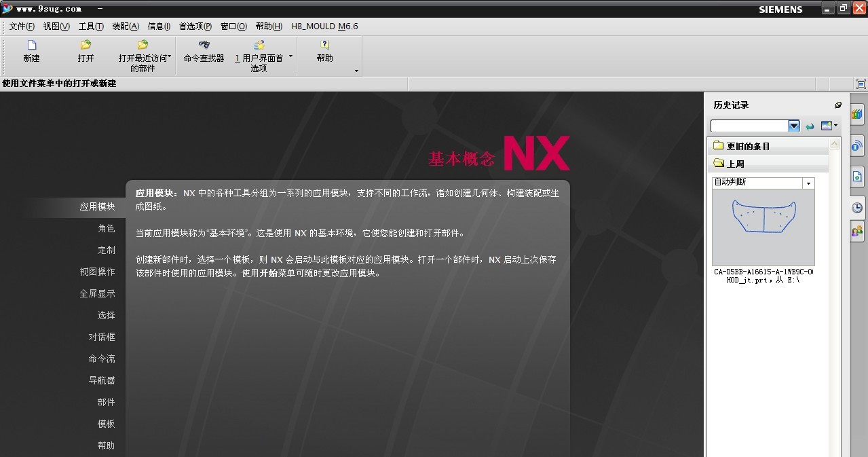Pin the 历史记录 panel with pushpin
The width and height of the screenshot is (868, 457).
838,105
